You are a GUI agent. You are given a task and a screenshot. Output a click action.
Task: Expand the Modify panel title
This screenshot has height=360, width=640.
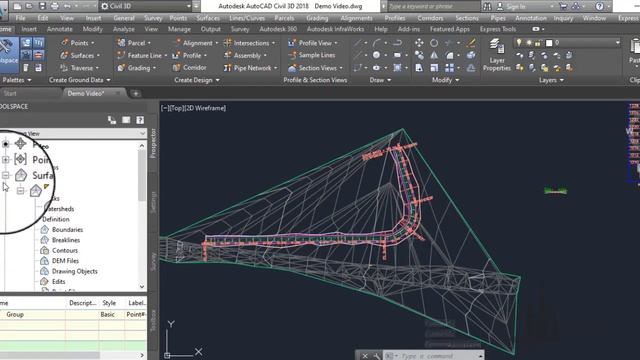click(x=445, y=80)
